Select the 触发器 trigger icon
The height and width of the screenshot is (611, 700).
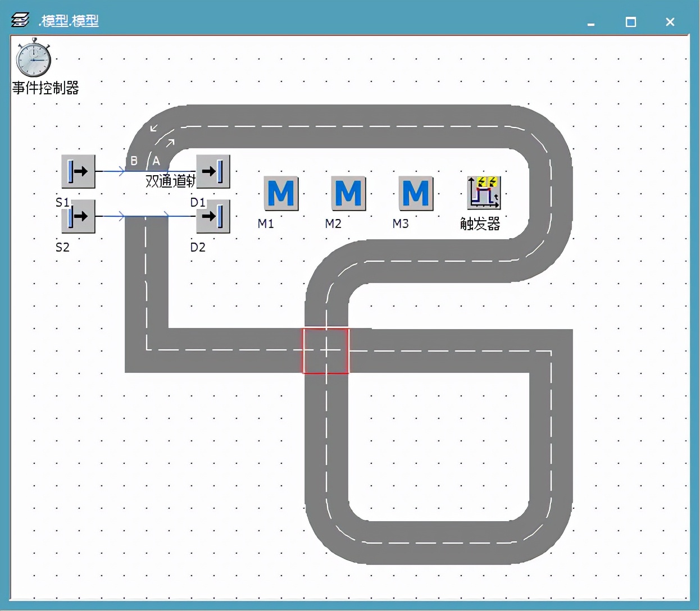point(483,193)
